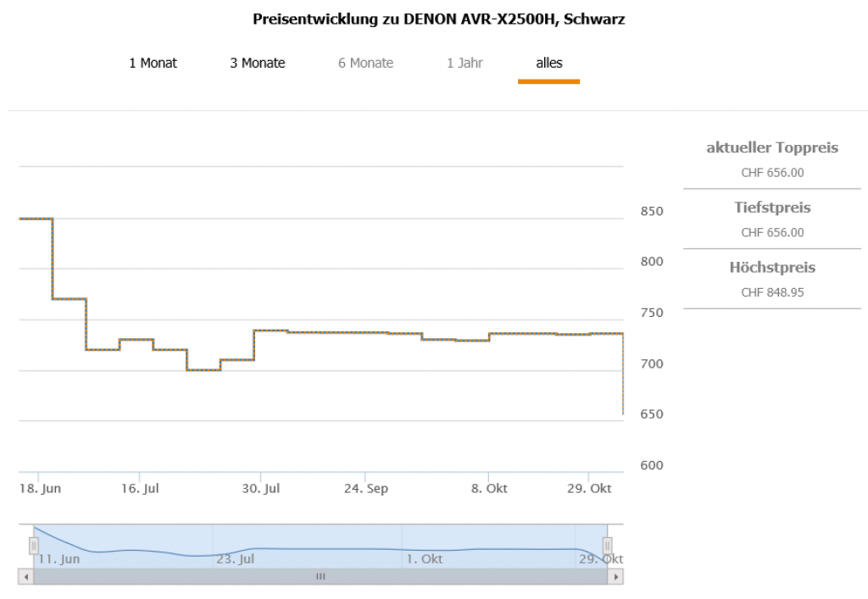The image size is (868, 599).
Task: Switch to the 3 Monate tab
Action: (x=258, y=63)
